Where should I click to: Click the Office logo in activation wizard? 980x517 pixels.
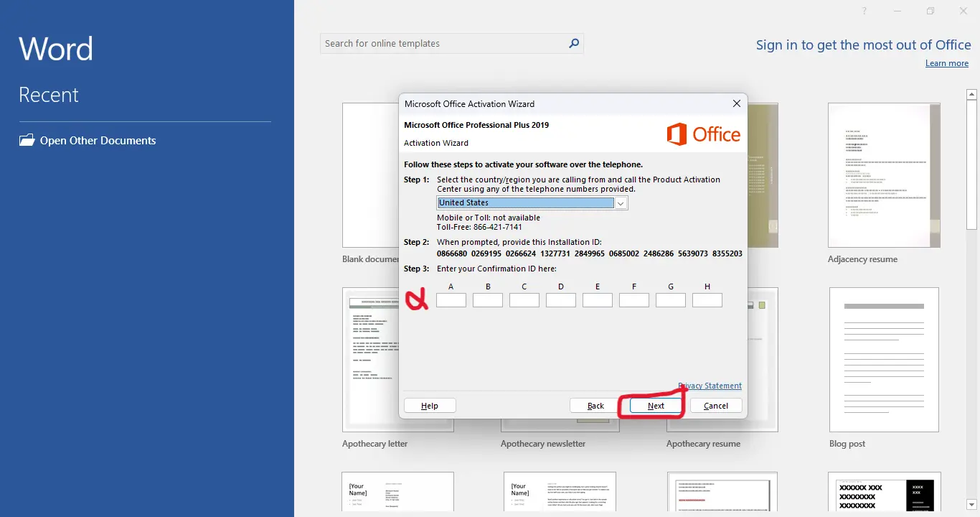[704, 134]
